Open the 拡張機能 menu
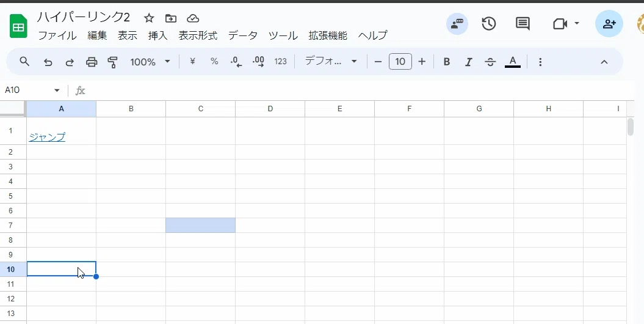Screen dimensions: 644x324 [328, 35]
